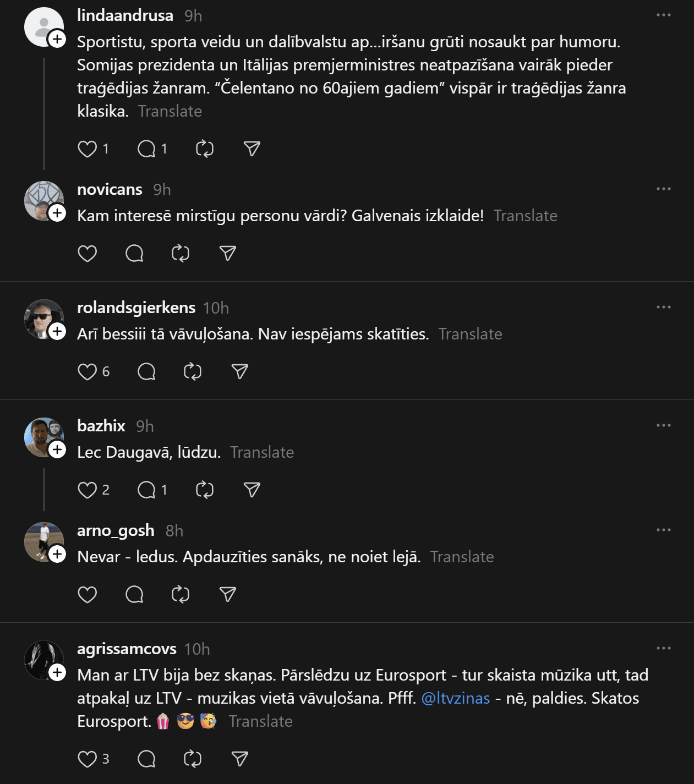Repost bazhix's comment

205,490
